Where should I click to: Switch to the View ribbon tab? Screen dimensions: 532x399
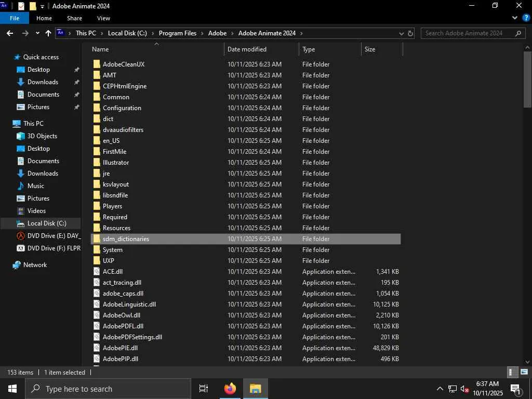coord(103,18)
